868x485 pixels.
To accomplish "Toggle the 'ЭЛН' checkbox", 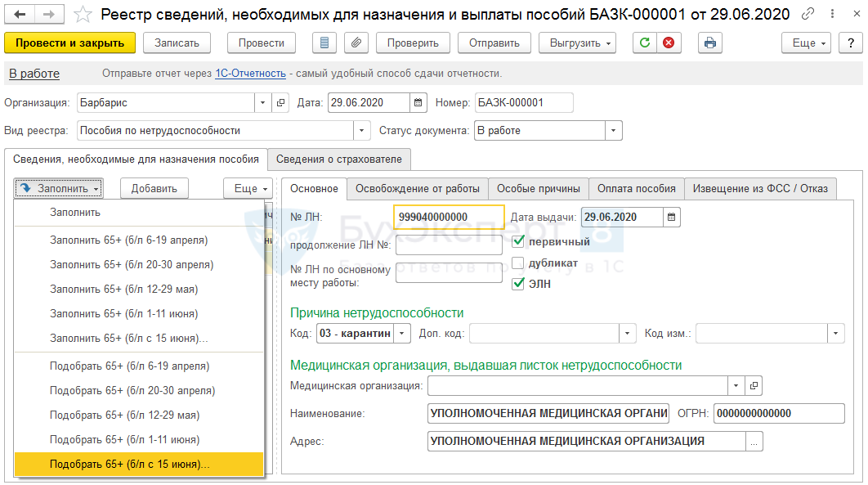I will click(x=518, y=284).
